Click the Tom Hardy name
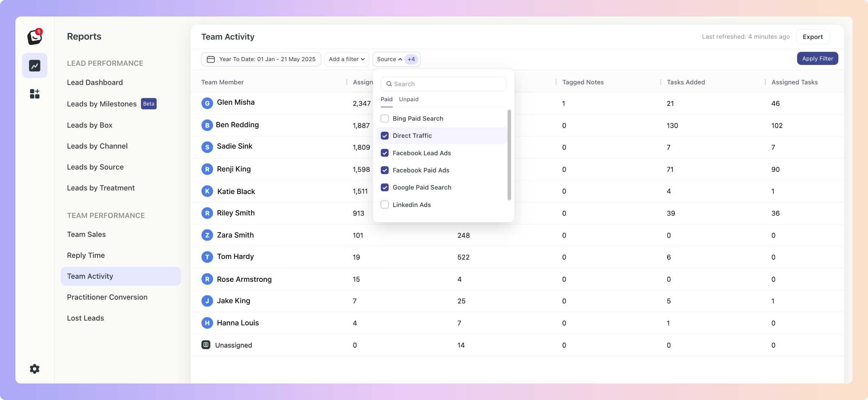Image resolution: width=868 pixels, height=400 pixels. tap(235, 257)
